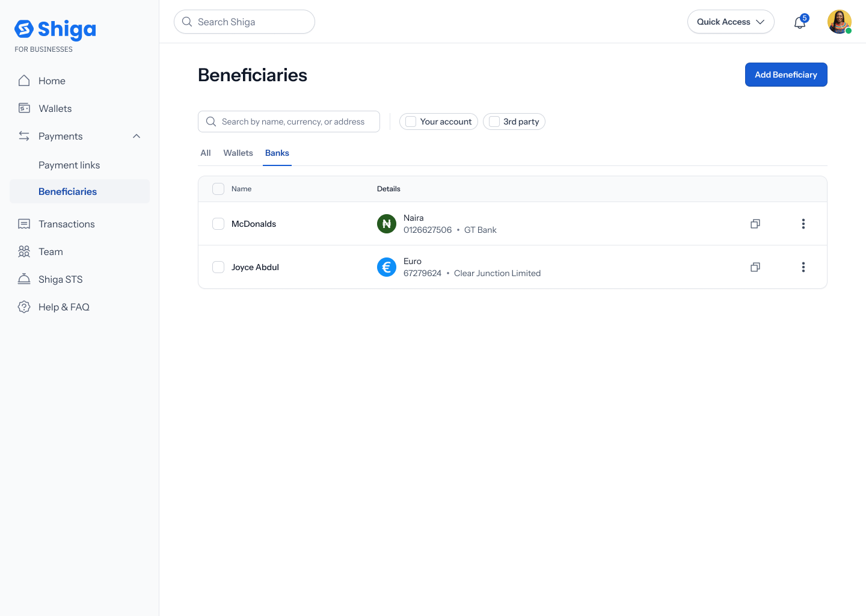Click account number 67279624
866x616 pixels.
(x=422, y=273)
